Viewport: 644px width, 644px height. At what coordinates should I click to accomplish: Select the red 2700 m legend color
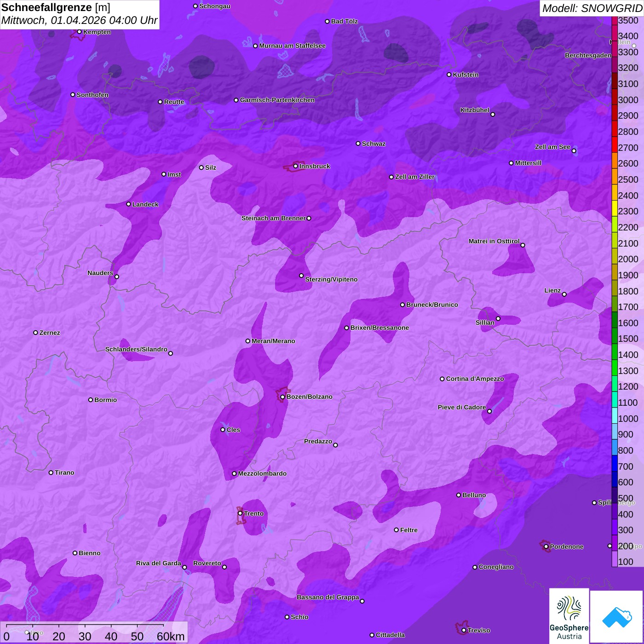615,144
